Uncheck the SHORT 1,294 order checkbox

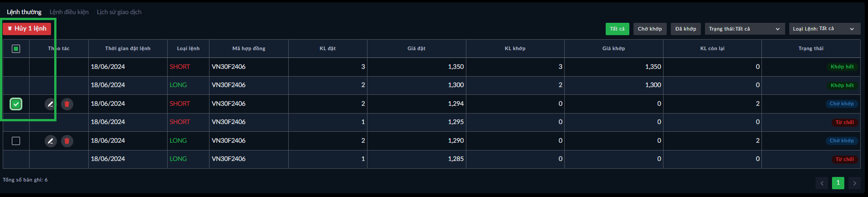coord(16,104)
